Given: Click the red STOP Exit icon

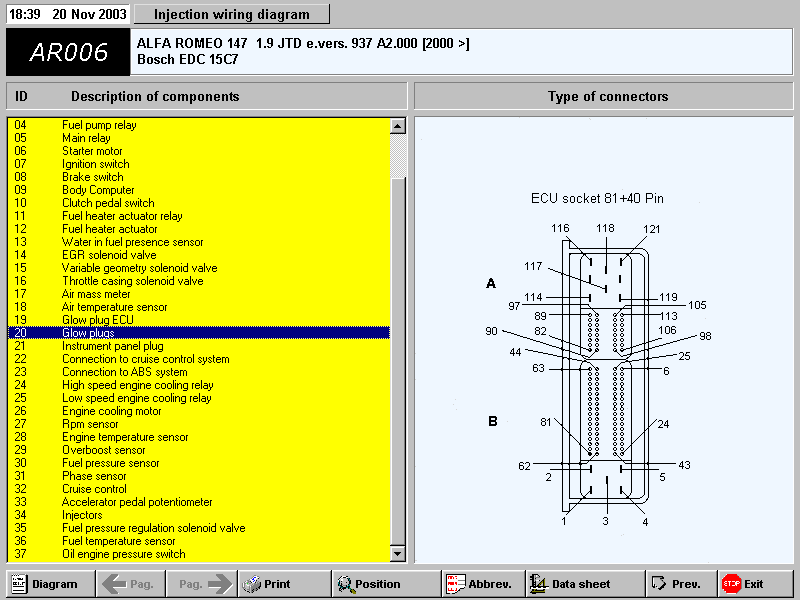Looking at the screenshot, I should click(731, 584).
